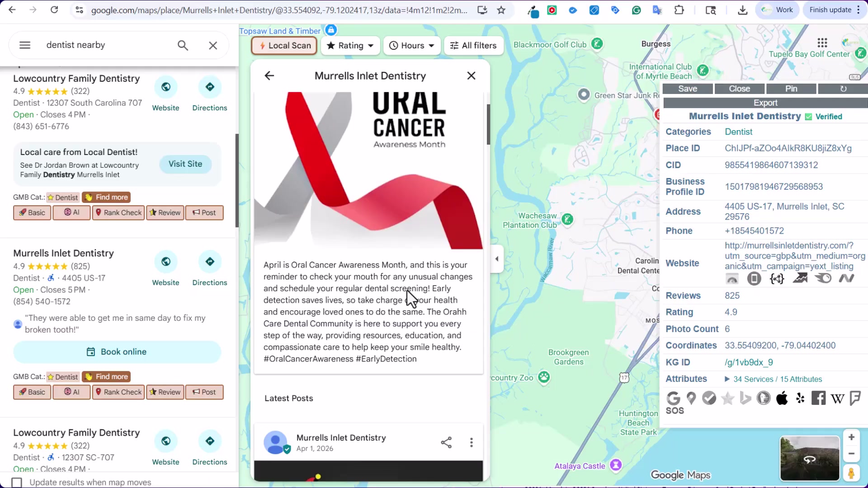Open Chrome downloads
The height and width of the screenshot is (488, 868).
point(742,10)
